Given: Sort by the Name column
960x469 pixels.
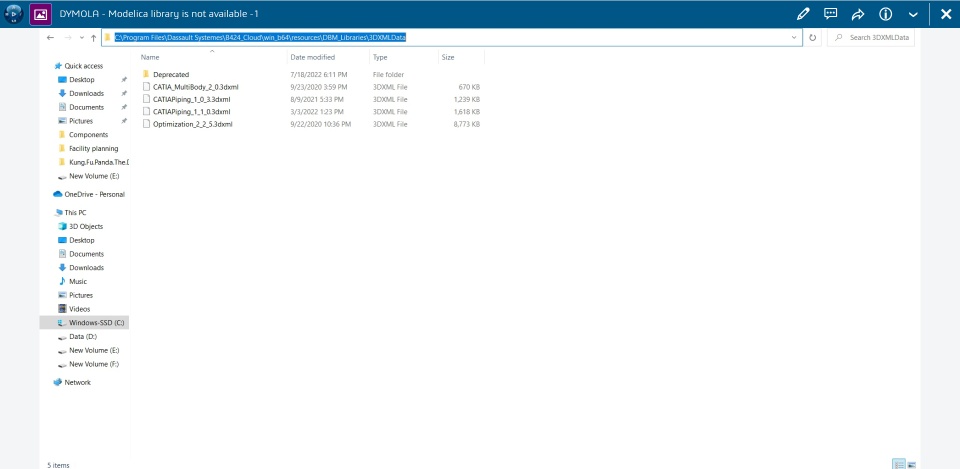Looking at the screenshot, I should [x=149, y=57].
